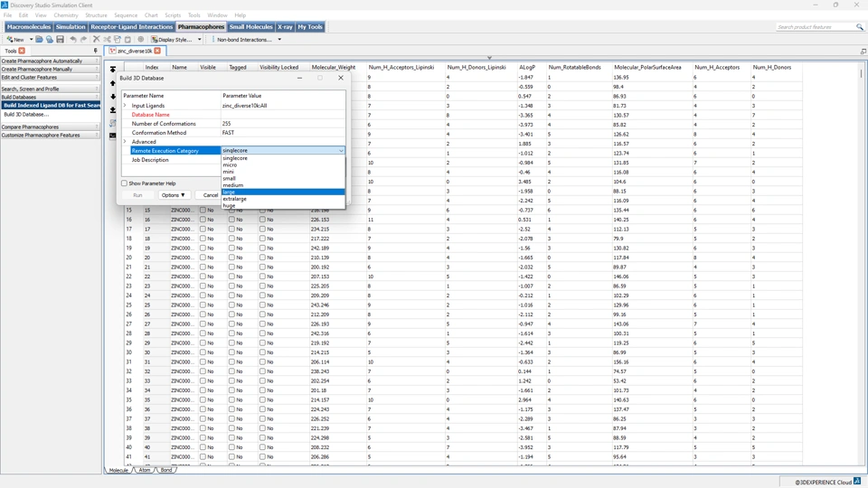Toggle the Visible checkbox in row 20

click(203, 258)
